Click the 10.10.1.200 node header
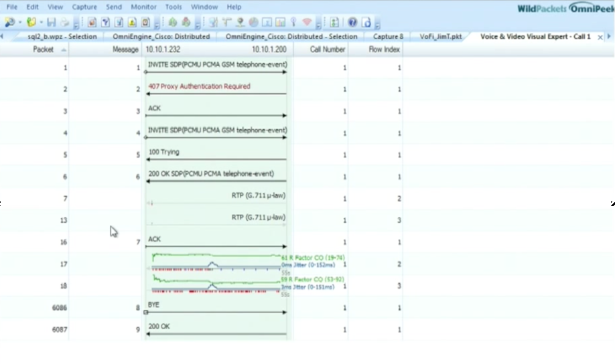Screen dimensions: 615x364 click(269, 50)
